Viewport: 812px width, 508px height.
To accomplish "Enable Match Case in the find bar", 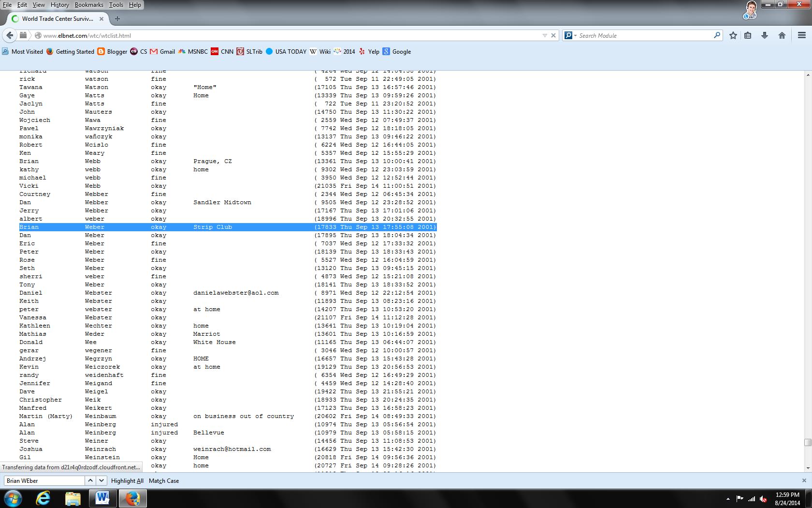I will (x=164, y=480).
